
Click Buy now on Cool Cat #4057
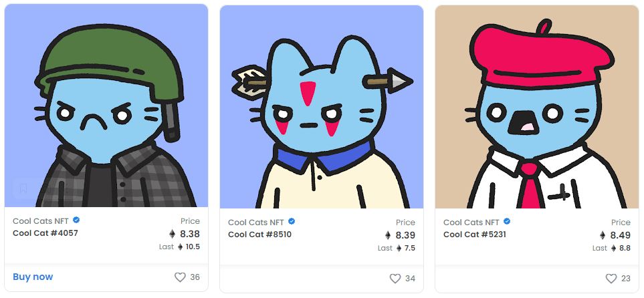33,277
